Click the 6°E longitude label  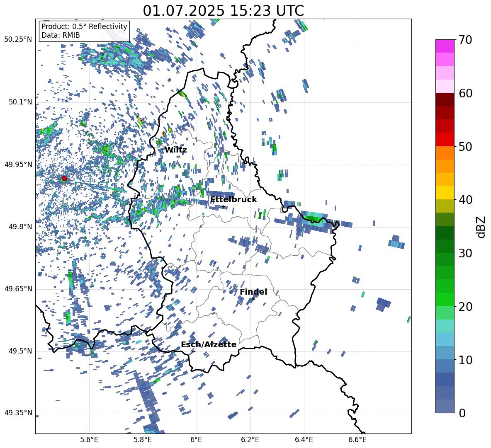pos(196,440)
